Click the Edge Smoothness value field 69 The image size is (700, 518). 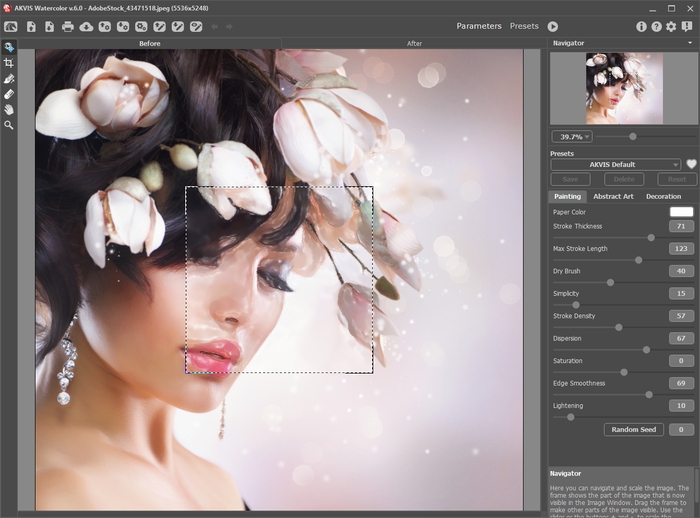(x=681, y=383)
